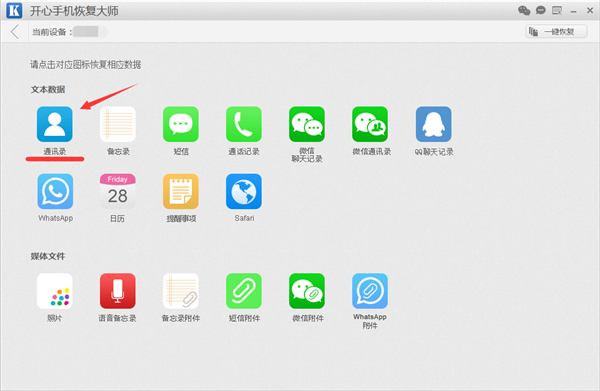Open the 通讯录 contacts recovery icon

55,124
